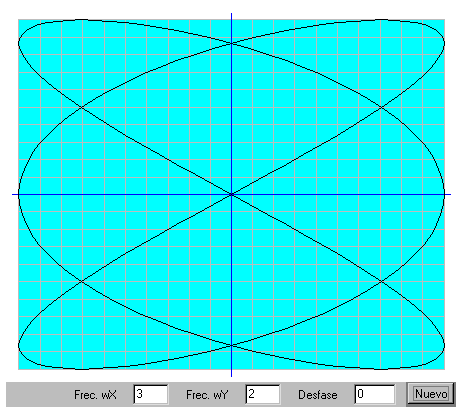Click the right end of horizontal axis

coord(449,194)
